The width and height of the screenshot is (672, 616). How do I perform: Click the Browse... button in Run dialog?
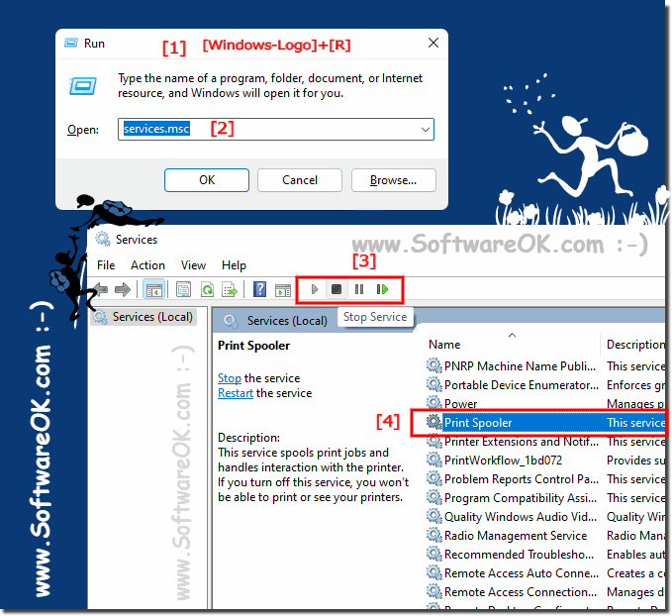tap(394, 180)
